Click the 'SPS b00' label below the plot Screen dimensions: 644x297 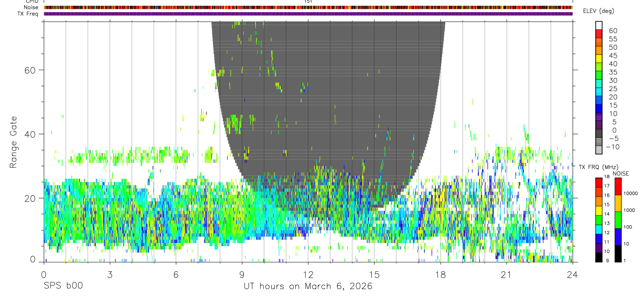tap(63, 286)
